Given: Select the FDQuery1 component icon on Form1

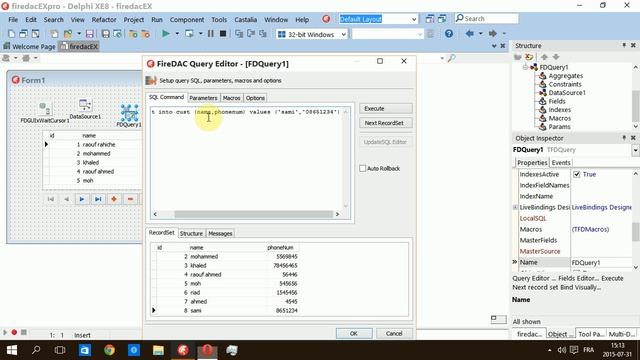Looking at the screenshot, I should coord(129,113).
